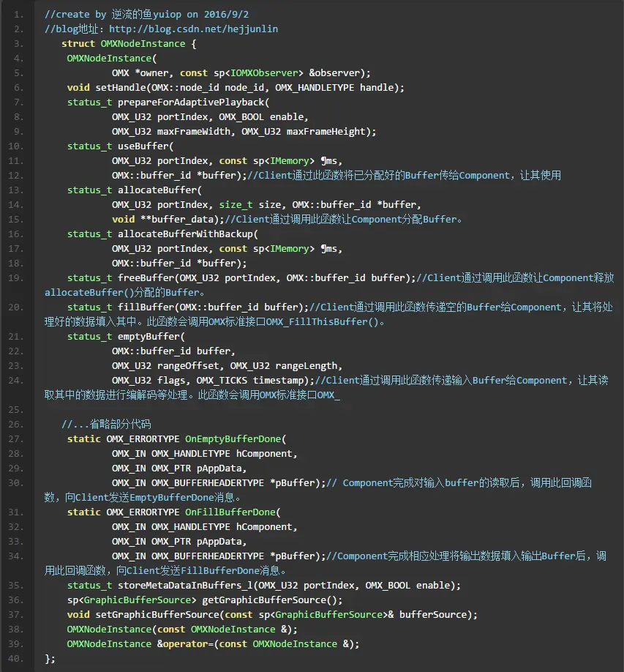
Task: Click prepareForAdaptivePlayback function name
Action: pos(191,102)
